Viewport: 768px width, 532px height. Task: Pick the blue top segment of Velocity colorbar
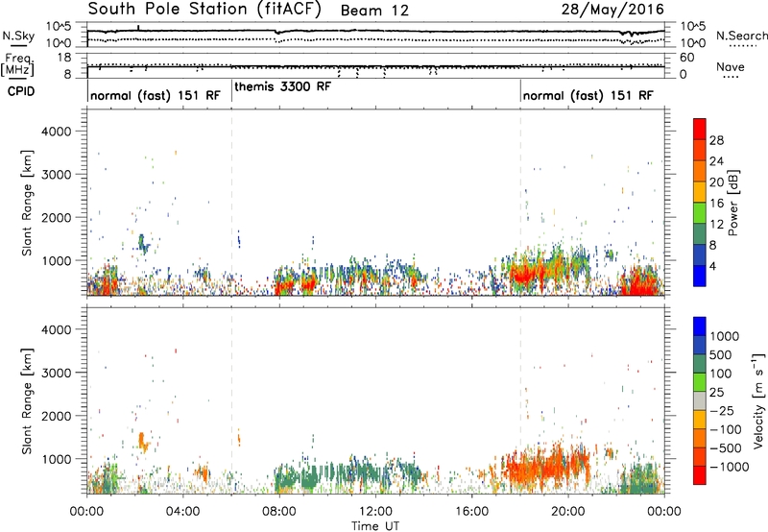pos(700,326)
